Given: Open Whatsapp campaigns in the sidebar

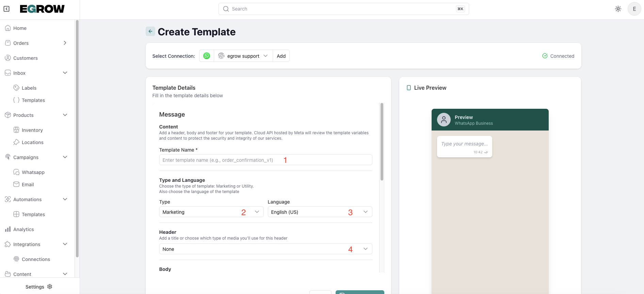Looking at the screenshot, I should [33, 172].
